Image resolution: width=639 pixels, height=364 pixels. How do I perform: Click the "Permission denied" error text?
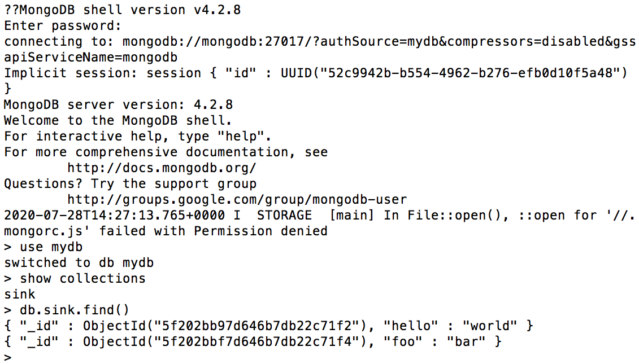(260, 231)
